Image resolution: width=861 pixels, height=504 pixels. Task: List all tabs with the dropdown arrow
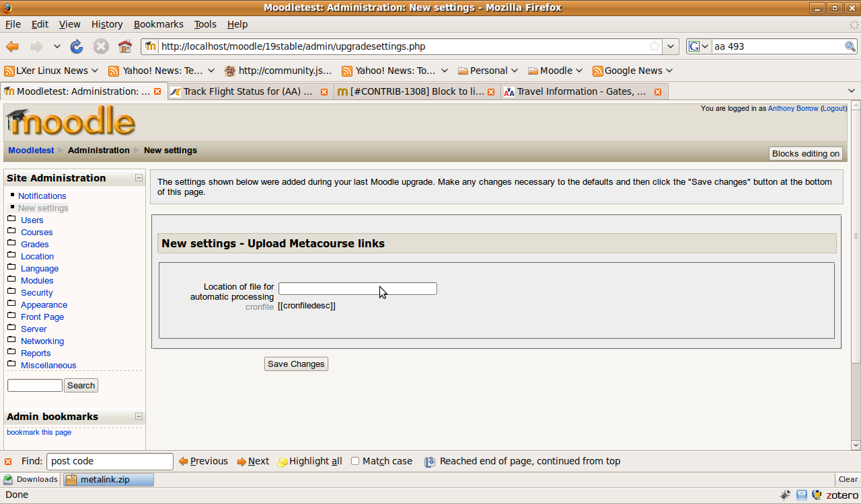point(852,91)
